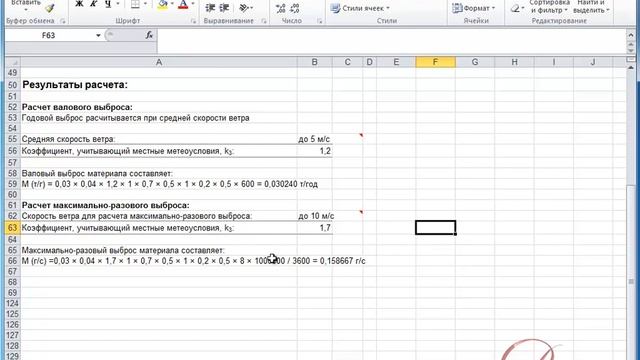Select column F header

(x=435, y=62)
